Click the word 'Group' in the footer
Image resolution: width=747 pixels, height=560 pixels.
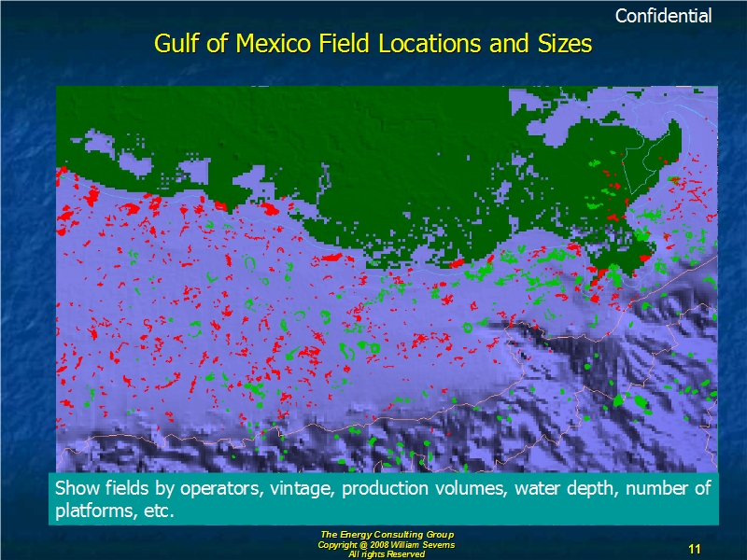440,534
